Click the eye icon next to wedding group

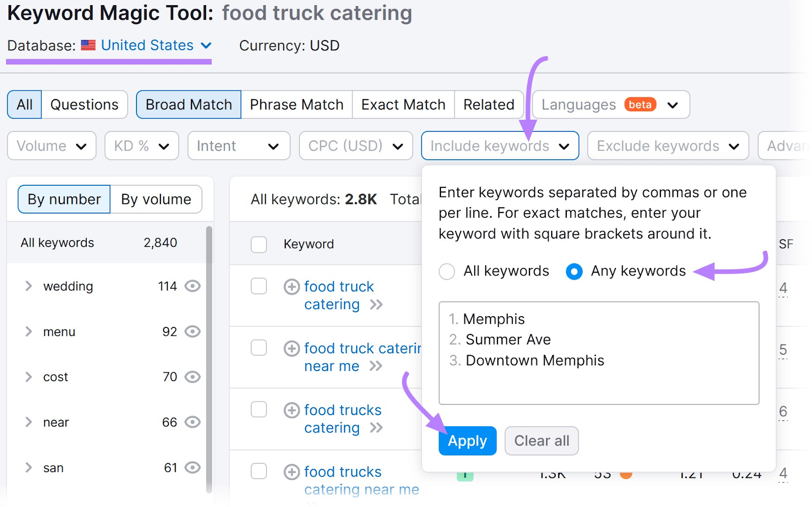[192, 286]
